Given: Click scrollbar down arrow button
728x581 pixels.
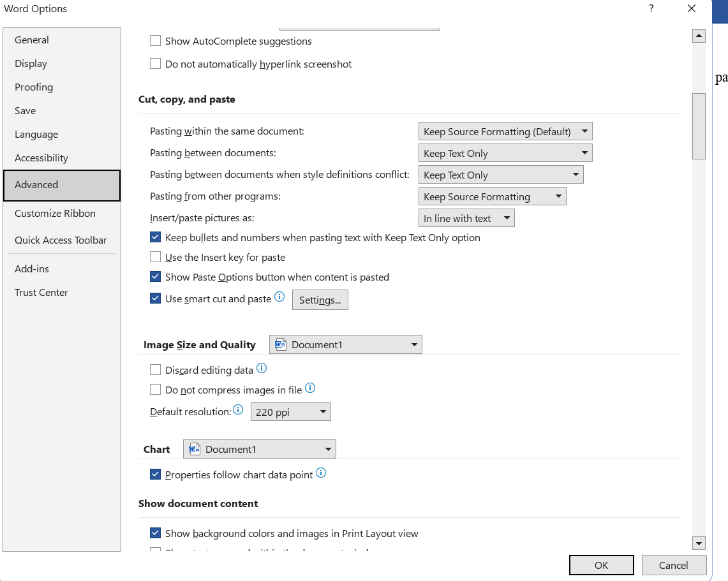Looking at the screenshot, I should 699,543.
